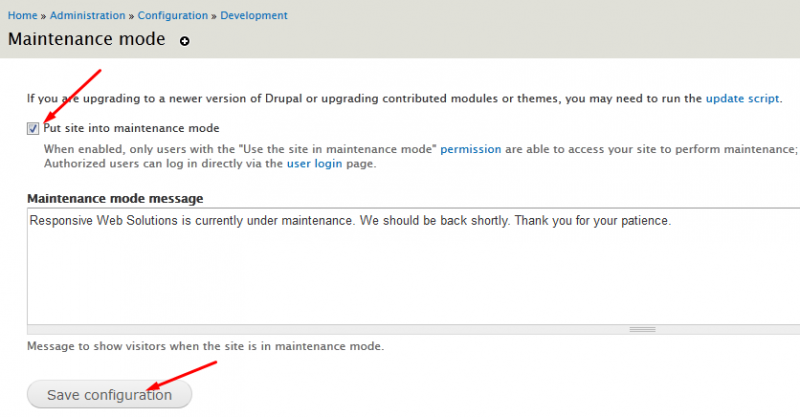Image resolution: width=800 pixels, height=417 pixels.
Task: Click the Save configuration button
Action: (109, 395)
